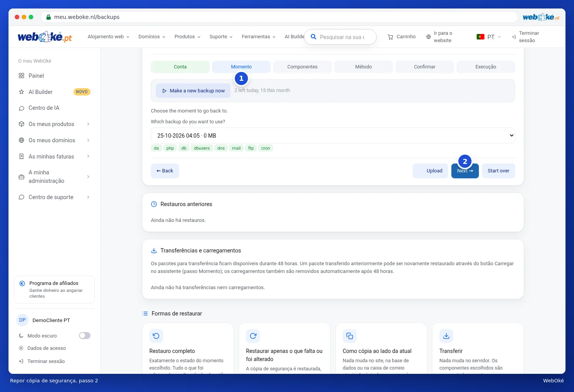This screenshot has height=392, width=574.
Task: Click the Centro de IA chat icon
Action: (x=22, y=108)
